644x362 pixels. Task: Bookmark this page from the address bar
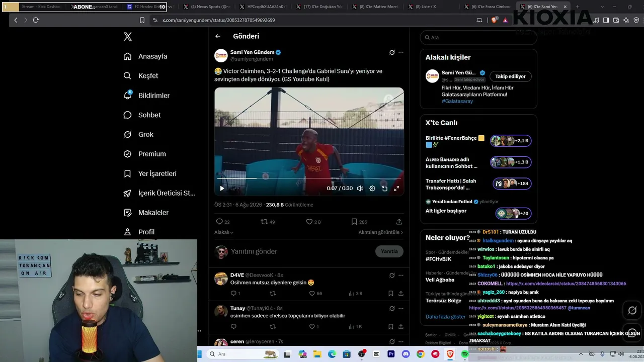point(142,20)
